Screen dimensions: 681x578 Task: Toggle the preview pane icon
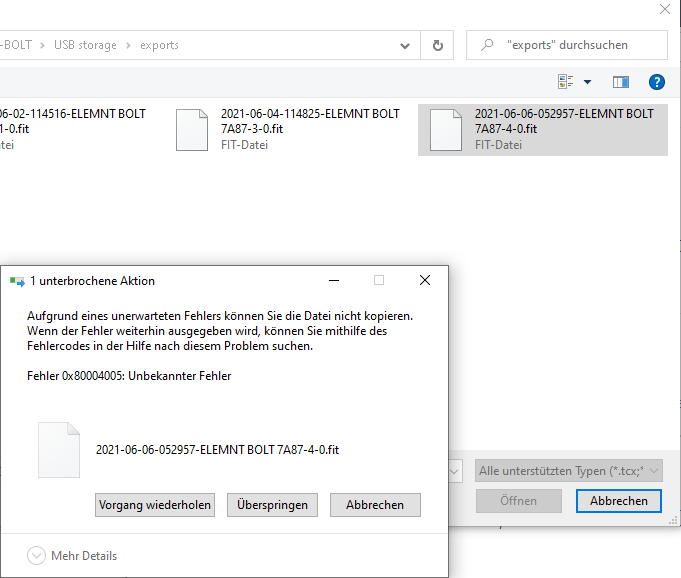[x=621, y=82]
